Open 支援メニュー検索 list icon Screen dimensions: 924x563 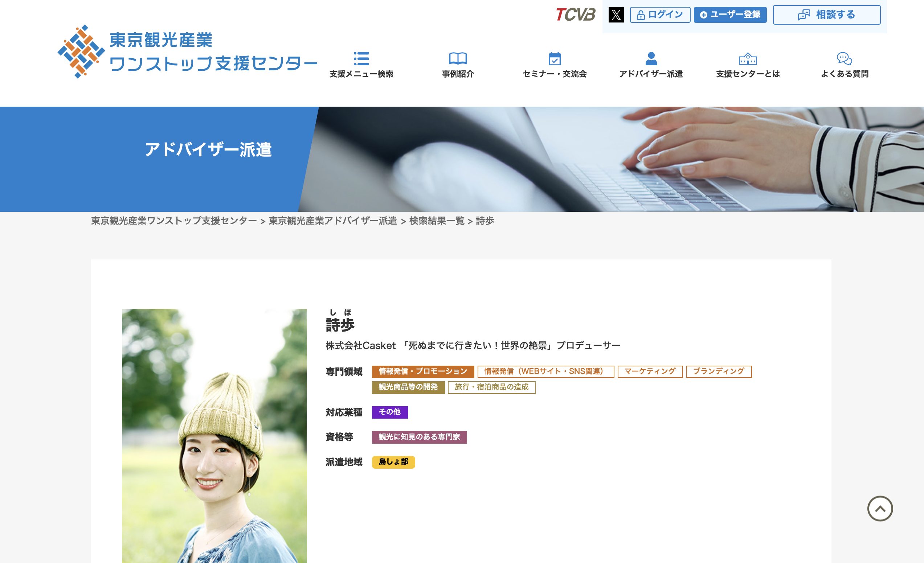(x=361, y=59)
